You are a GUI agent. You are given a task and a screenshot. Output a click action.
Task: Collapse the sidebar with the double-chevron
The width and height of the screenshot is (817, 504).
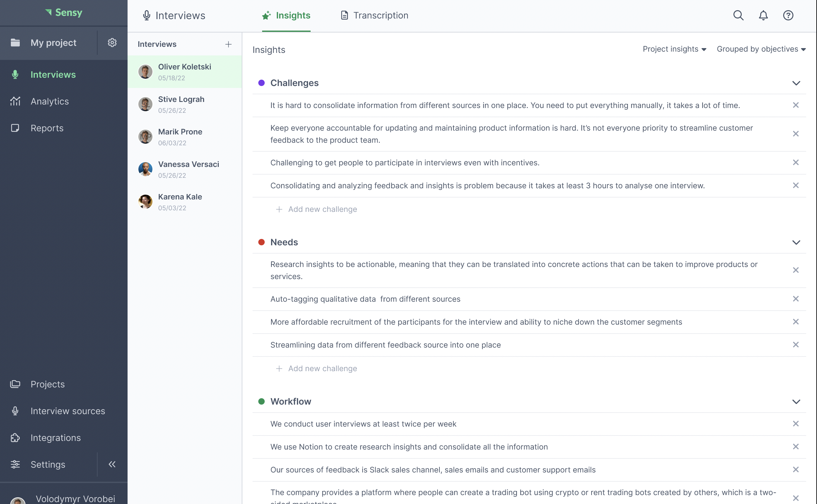pos(112,464)
